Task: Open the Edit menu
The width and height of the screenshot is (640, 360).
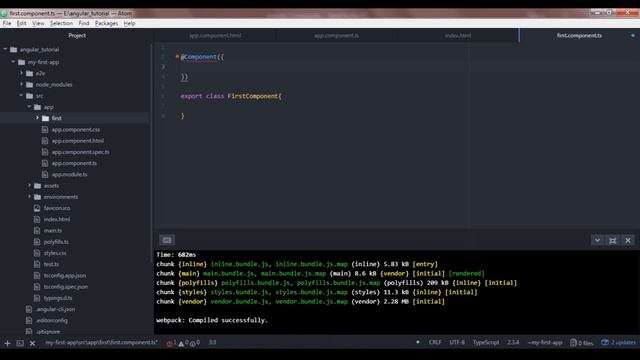Action: (22, 24)
